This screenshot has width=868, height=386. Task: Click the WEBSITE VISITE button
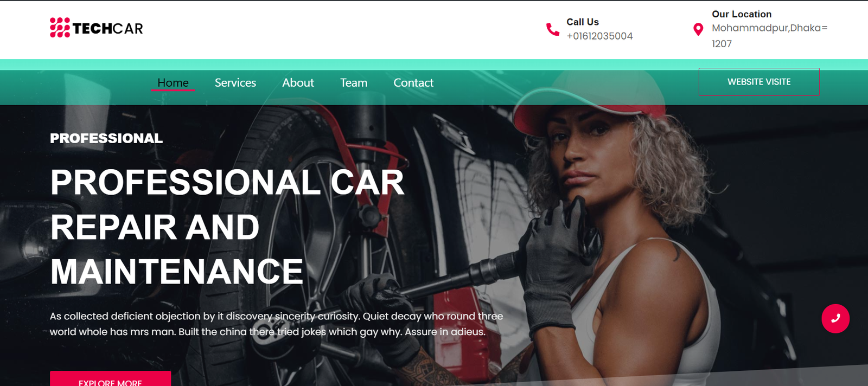tap(759, 82)
